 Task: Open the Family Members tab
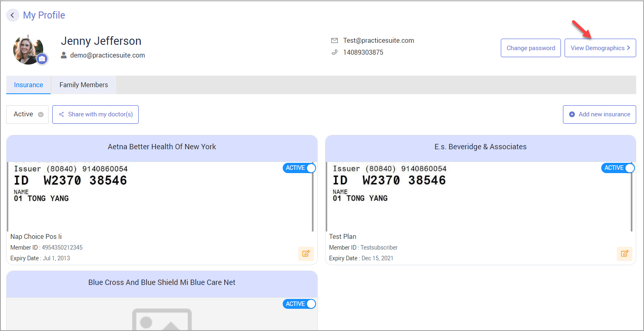coord(84,85)
